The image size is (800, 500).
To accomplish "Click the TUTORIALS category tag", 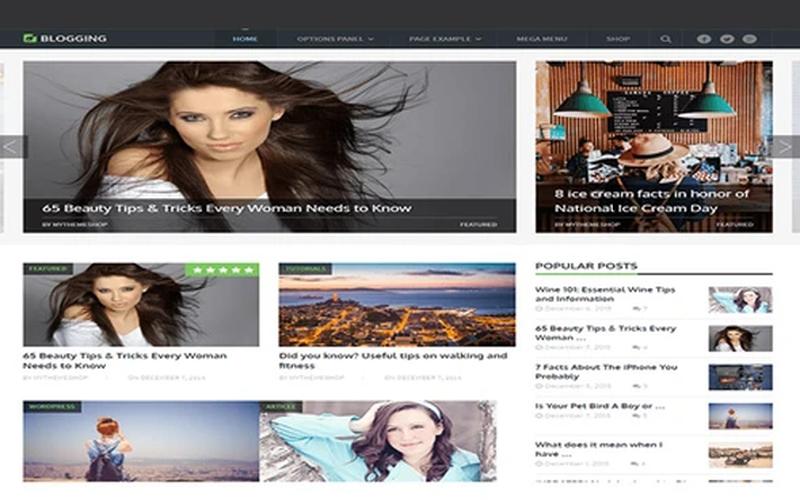I will tap(306, 269).
